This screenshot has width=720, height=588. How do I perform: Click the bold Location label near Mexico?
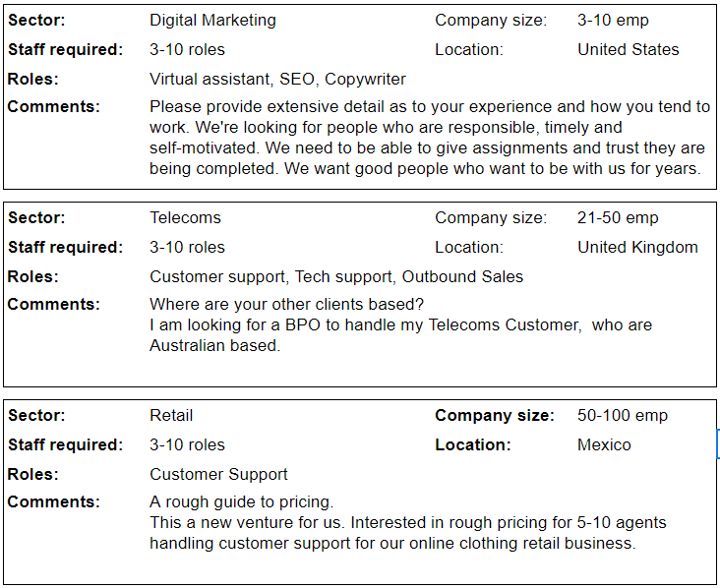(x=472, y=444)
